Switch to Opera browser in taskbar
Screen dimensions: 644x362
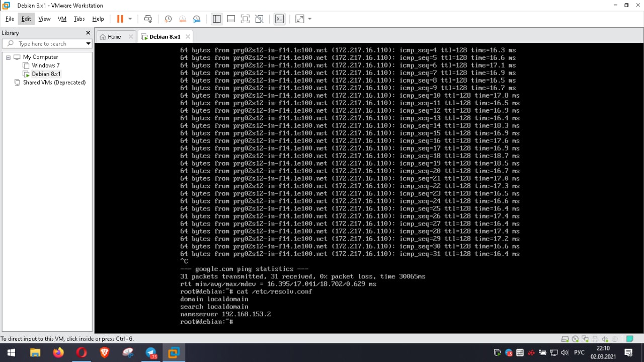(82, 352)
